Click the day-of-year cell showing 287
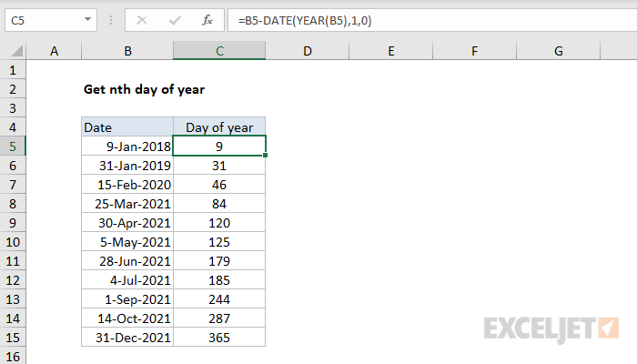This screenshot has width=637, height=364. point(219,318)
